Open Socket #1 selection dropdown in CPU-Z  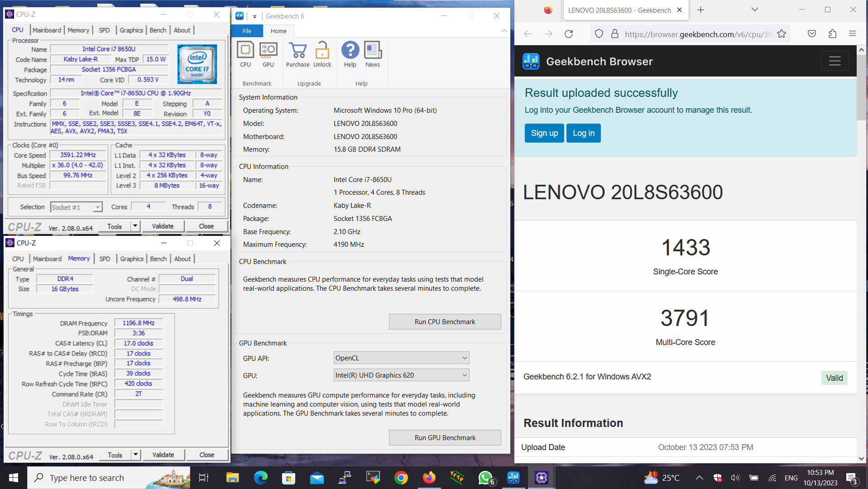coord(76,207)
